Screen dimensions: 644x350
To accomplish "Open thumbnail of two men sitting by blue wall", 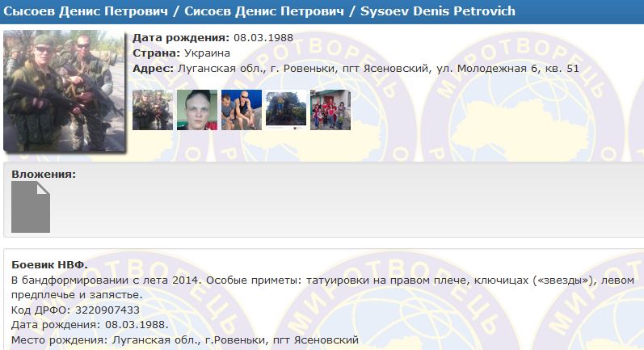I will coord(242,110).
